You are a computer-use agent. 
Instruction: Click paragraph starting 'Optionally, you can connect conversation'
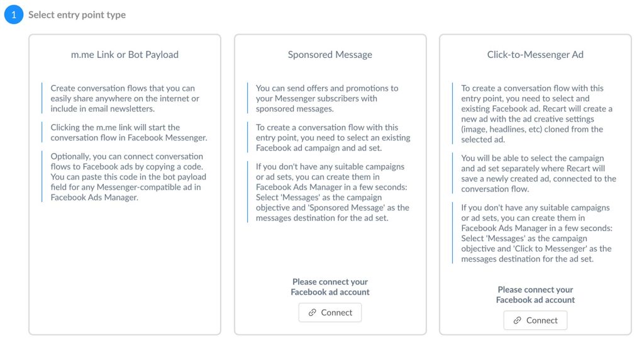(128, 177)
